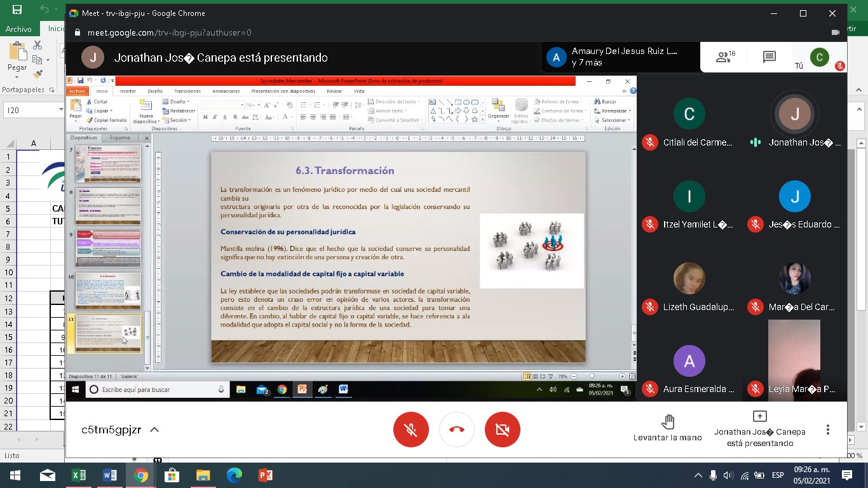Expand meeting details next to code c5tm5gpjzr

154,430
